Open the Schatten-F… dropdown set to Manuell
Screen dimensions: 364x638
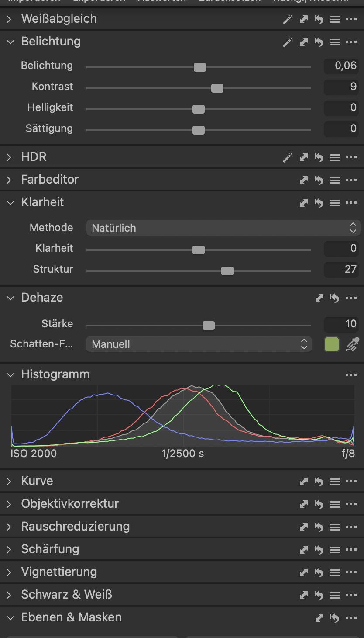pyautogui.click(x=199, y=344)
